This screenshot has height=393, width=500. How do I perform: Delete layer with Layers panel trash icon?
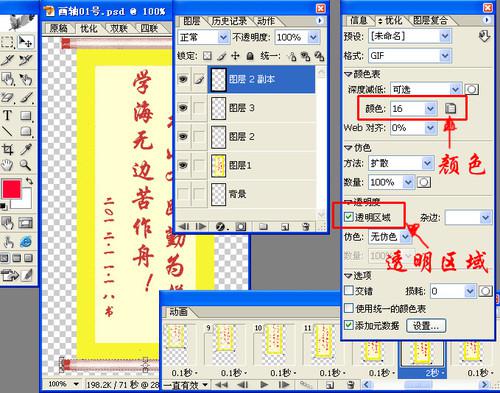coord(306,227)
